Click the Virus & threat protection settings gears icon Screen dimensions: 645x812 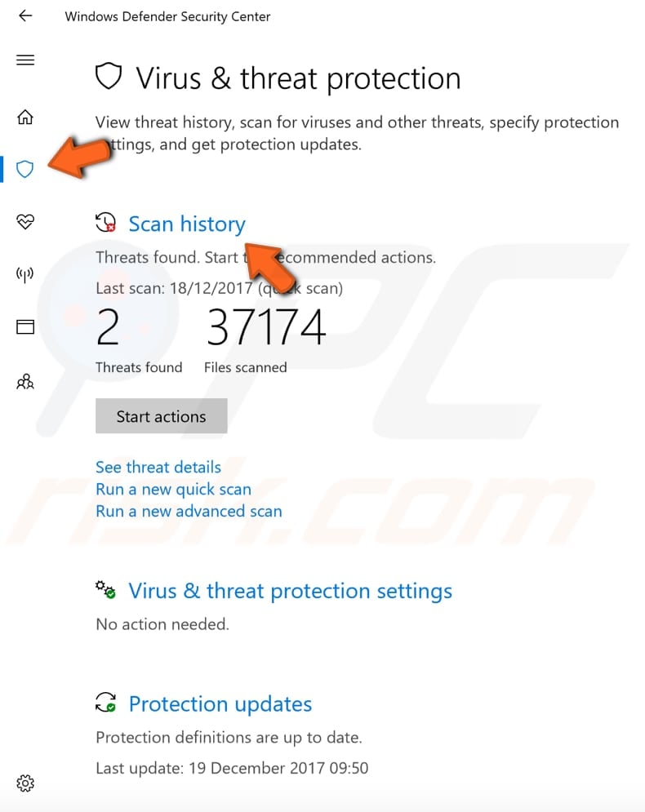click(x=105, y=589)
